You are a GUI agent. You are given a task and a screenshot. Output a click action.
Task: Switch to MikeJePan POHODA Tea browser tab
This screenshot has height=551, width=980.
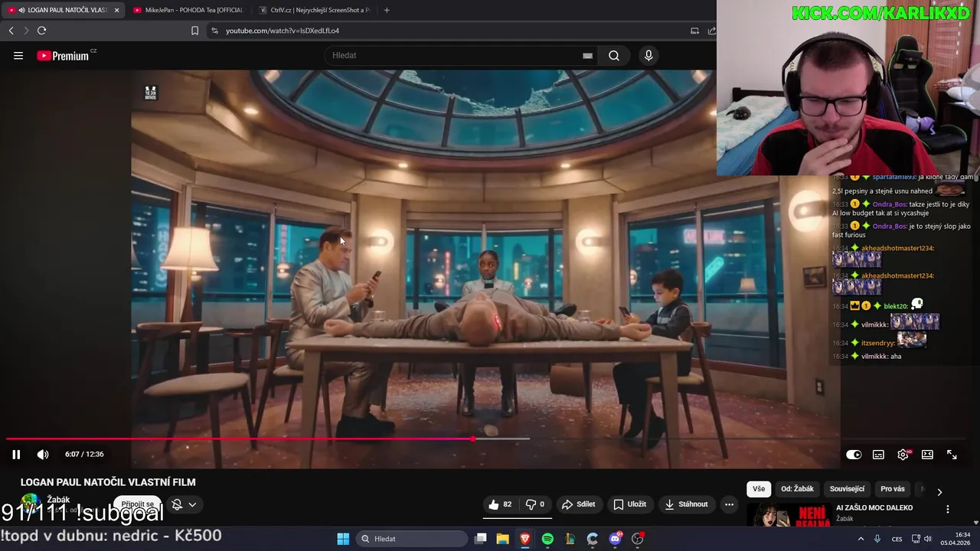click(x=189, y=10)
